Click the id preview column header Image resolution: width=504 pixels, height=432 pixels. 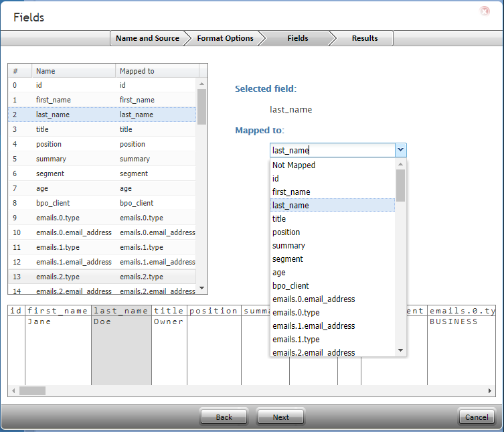tap(16, 311)
